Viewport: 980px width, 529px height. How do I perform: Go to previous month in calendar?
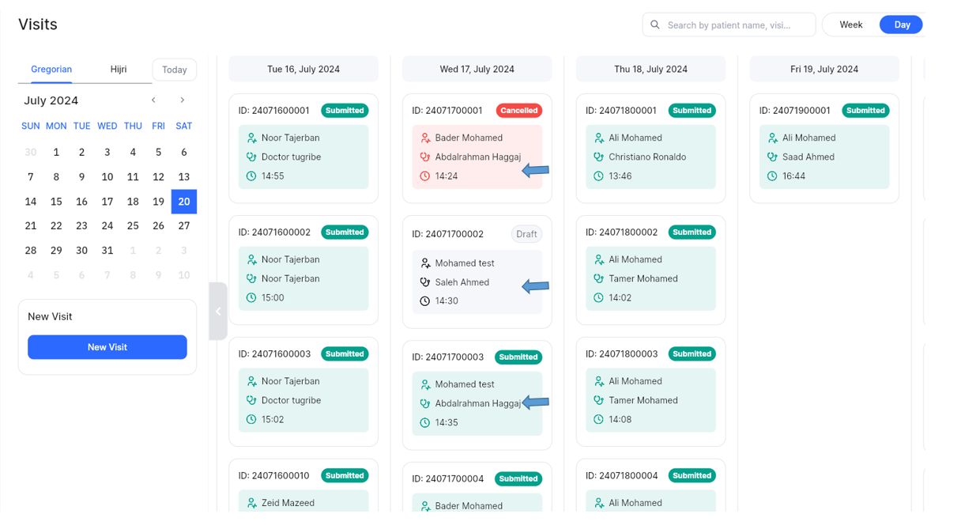click(153, 100)
